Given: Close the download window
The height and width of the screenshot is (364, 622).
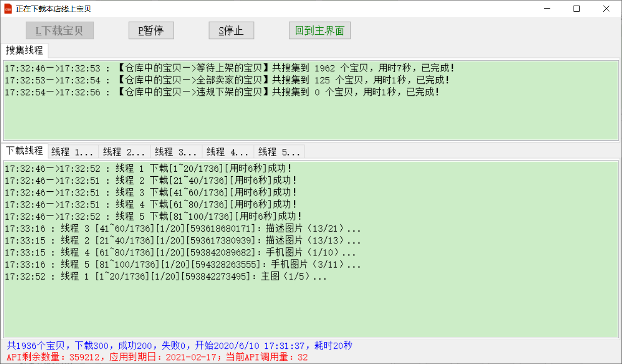Looking at the screenshot, I should [606, 9].
